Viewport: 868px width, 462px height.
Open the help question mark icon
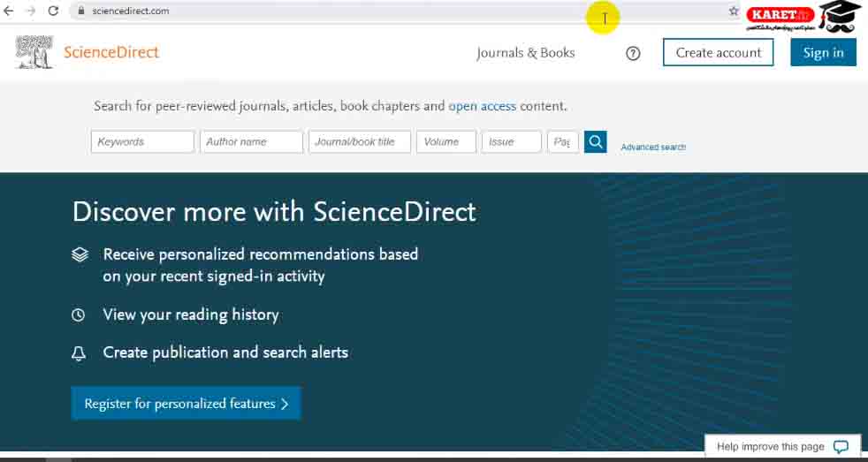(x=633, y=53)
